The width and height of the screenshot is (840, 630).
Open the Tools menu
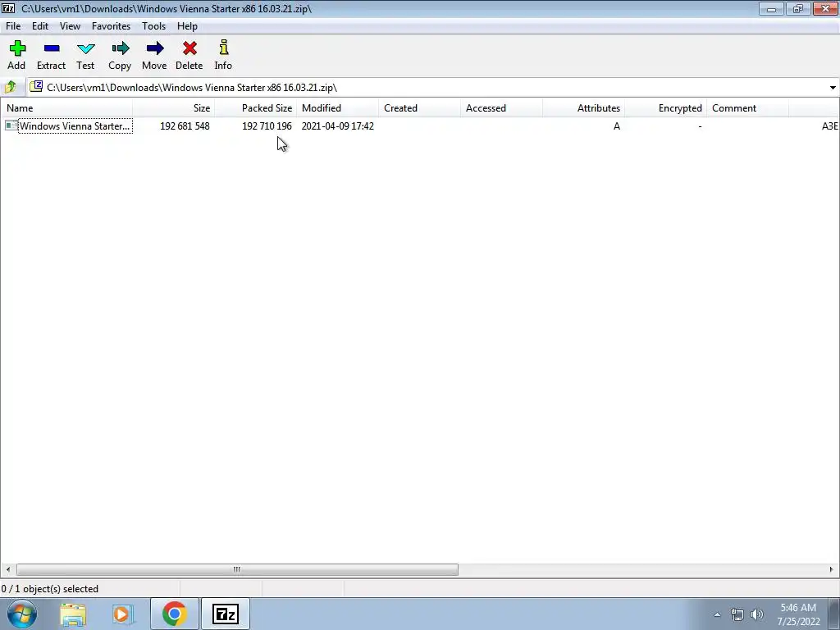point(153,25)
